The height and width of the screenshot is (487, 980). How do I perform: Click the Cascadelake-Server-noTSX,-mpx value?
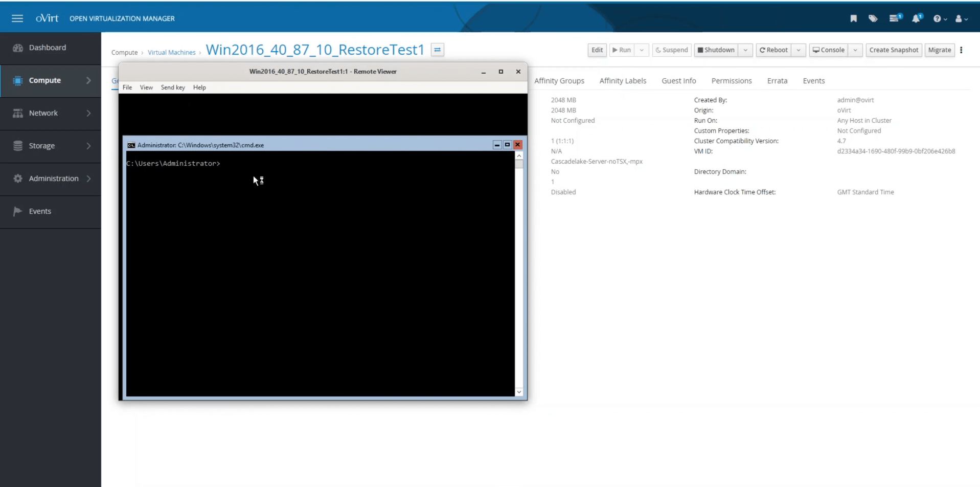597,162
